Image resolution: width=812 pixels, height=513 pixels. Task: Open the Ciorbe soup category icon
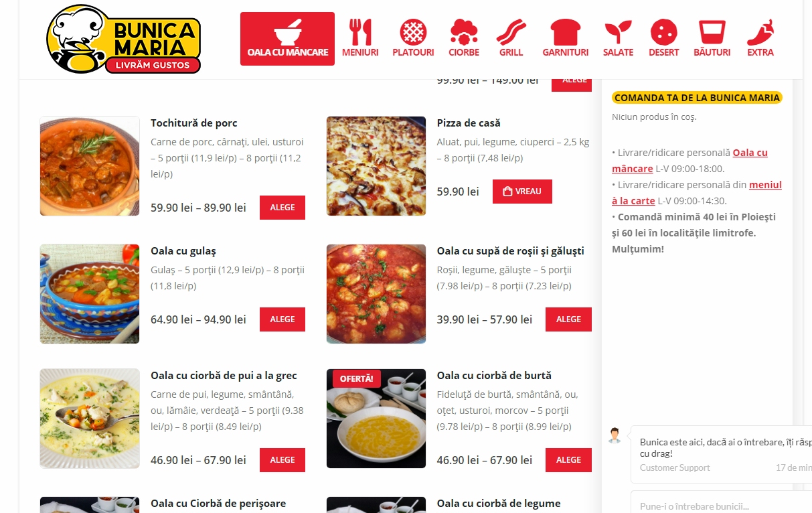(x=464, y=38)
